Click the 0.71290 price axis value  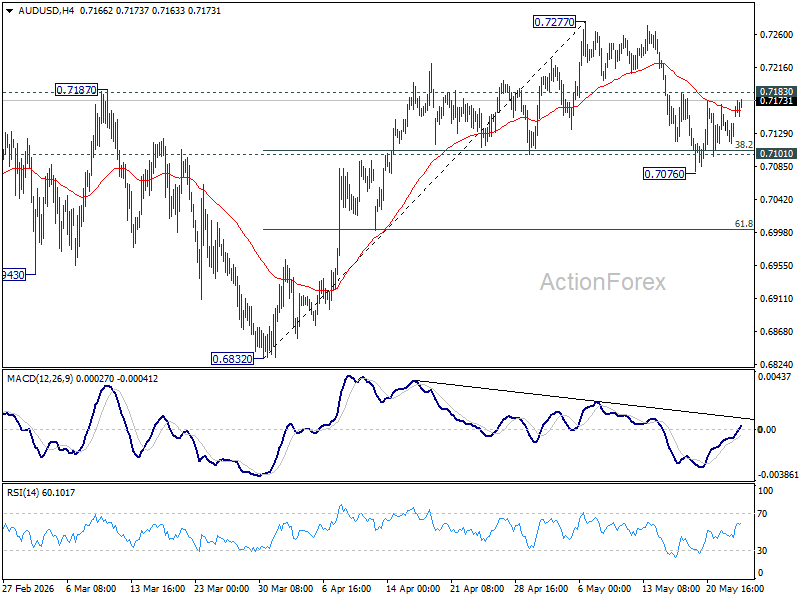pos(777,134)
